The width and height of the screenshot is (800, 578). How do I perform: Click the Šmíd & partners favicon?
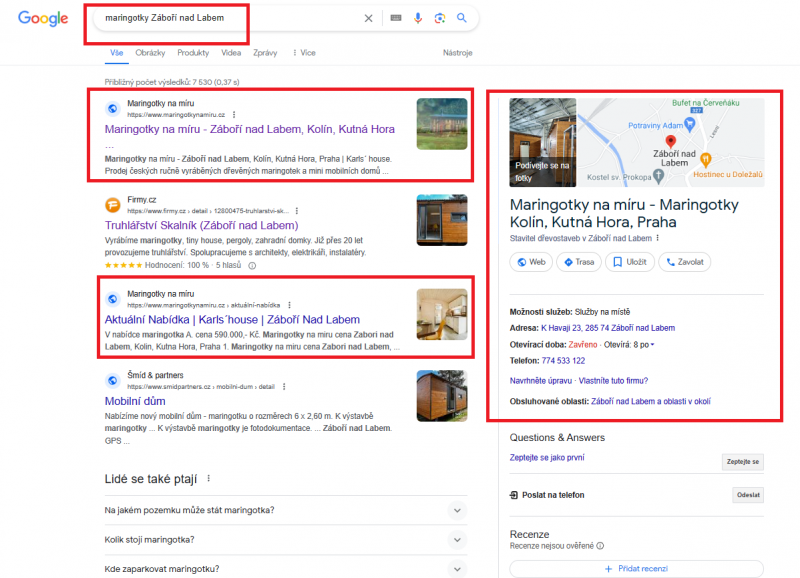tap(113, 381)
